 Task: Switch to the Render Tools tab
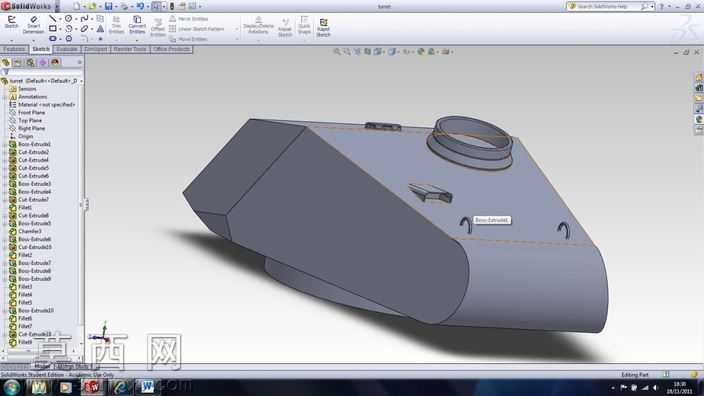click(x=130, y=49)
